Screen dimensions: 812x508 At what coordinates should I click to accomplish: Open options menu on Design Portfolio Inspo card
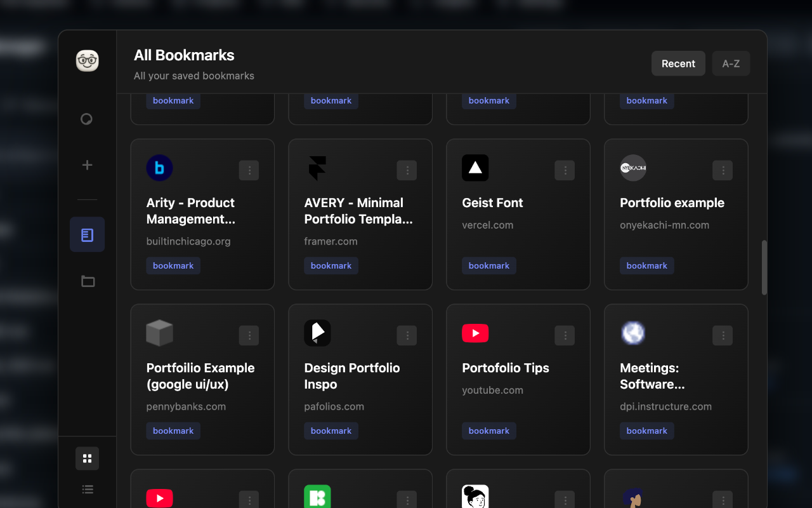tap(407, 335)
